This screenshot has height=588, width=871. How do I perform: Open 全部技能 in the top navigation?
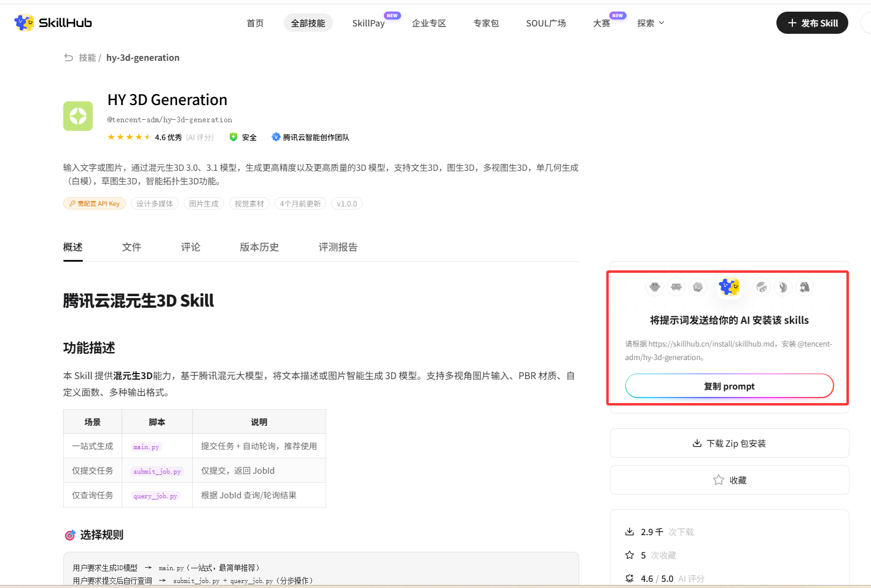pyautogui.click(x=308, y=23)
